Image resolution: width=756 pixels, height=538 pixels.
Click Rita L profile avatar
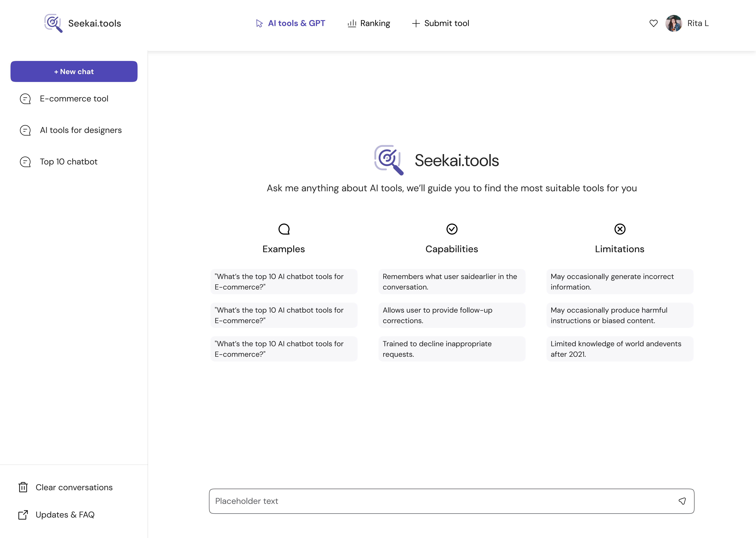pyautogui.click(x=674, y=23)
